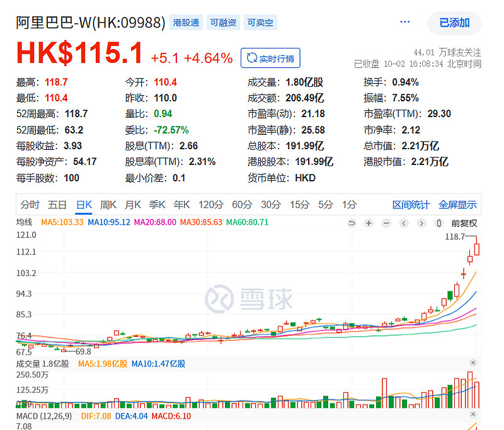
Task: Switch to the 15分 chart tab
Action: coord(300,205)
